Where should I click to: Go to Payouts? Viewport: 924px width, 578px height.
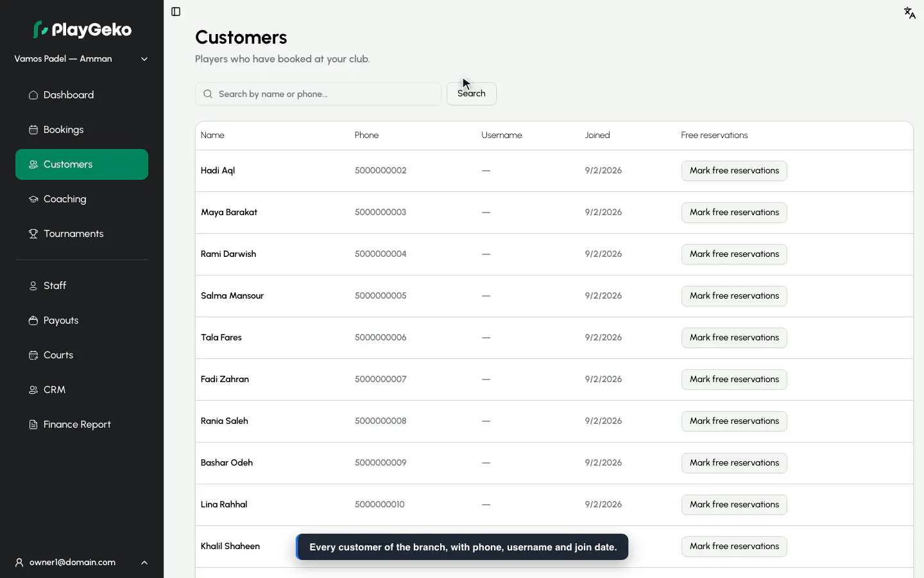point(81,320)
